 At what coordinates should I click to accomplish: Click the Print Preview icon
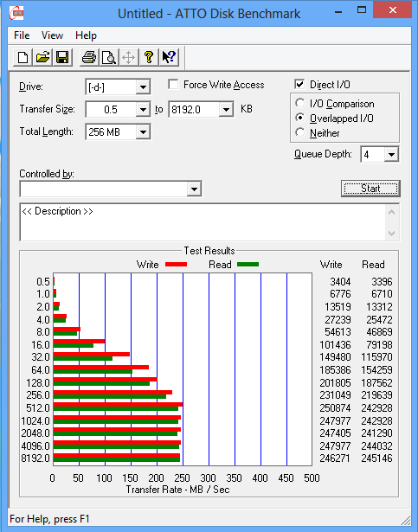[109, 57]
